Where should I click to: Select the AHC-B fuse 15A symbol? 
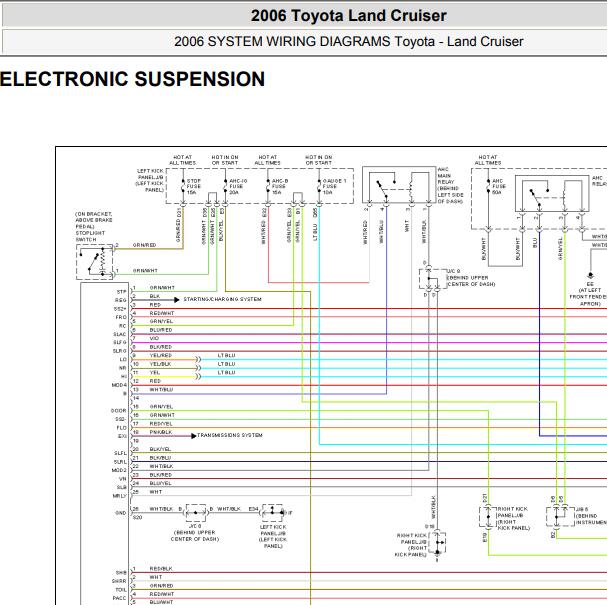pos(268,187)
